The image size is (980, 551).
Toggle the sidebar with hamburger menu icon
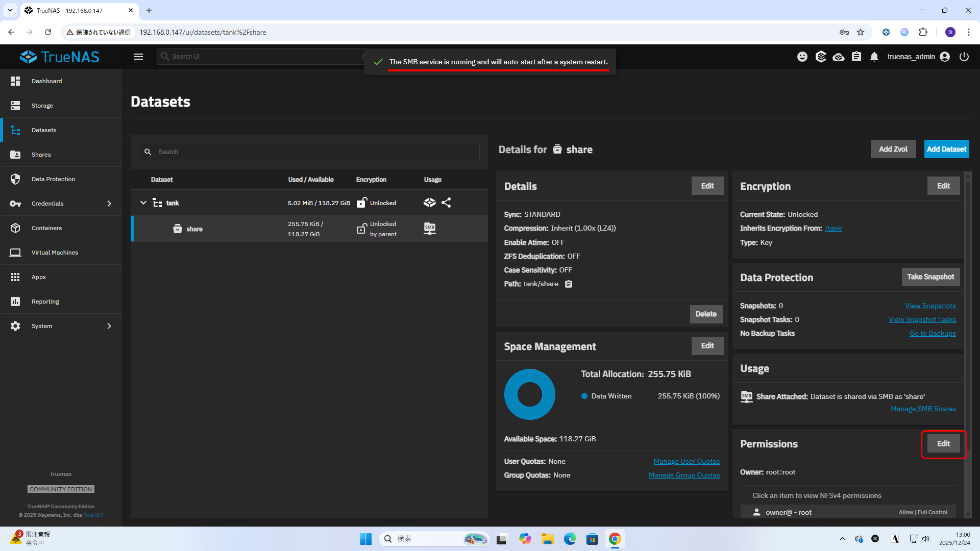click(x=138, y=57)
